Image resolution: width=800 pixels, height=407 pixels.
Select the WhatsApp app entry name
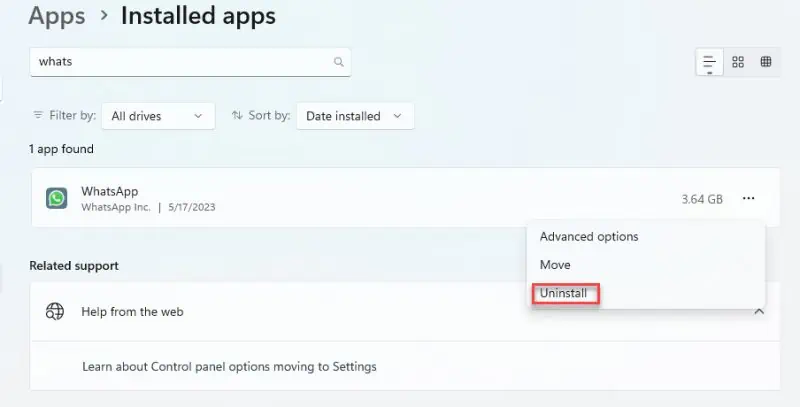coord(110,191)
